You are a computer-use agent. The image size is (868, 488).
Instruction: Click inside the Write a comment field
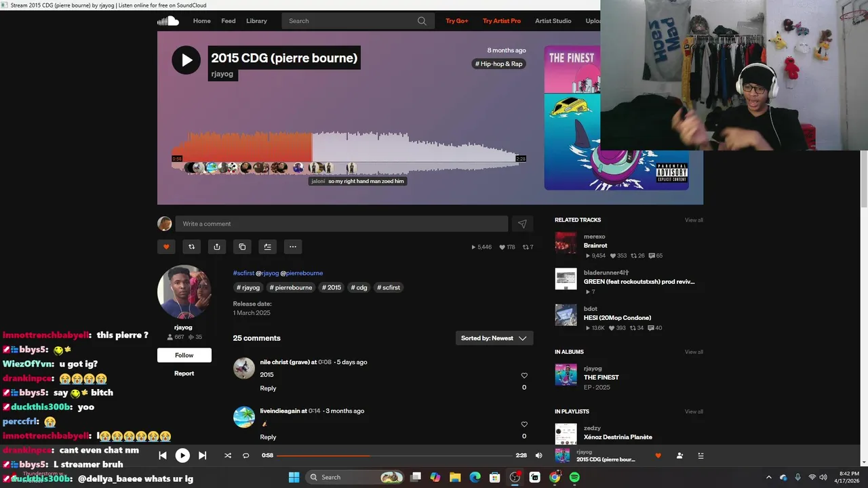(342, 224)
